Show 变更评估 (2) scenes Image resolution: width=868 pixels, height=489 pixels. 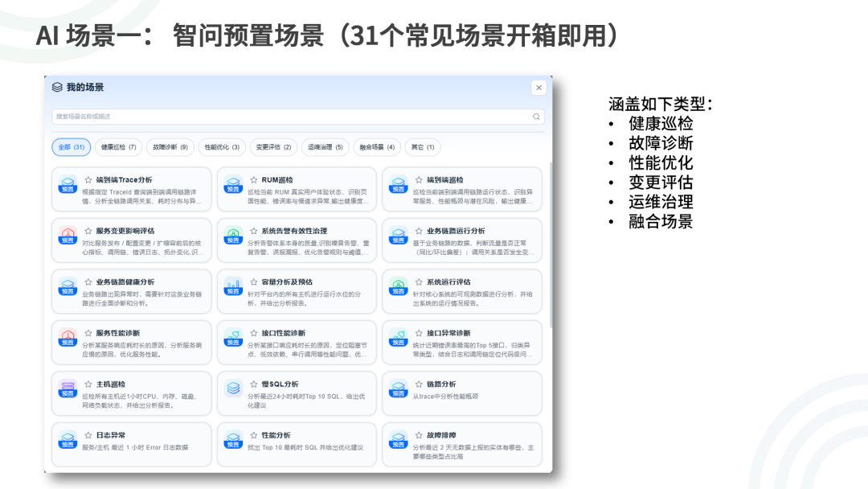click(273, 146)
